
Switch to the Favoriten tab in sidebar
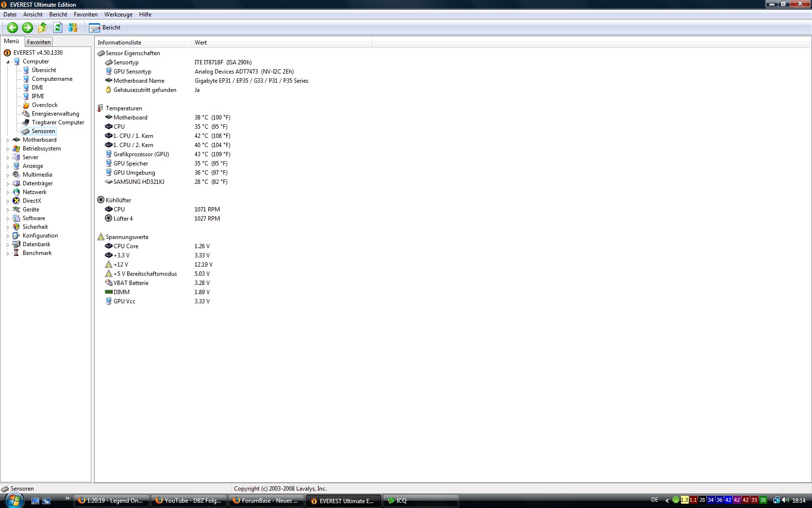(39, 42)
